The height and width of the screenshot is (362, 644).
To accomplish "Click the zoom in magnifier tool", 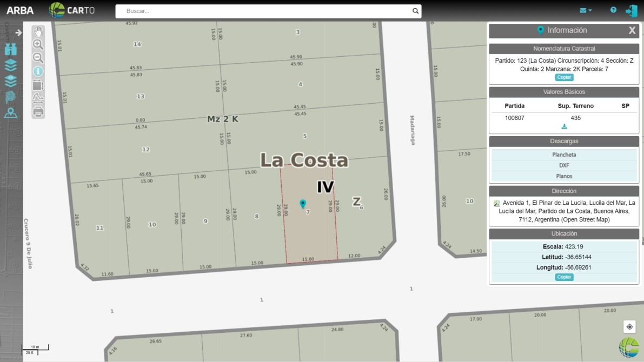I will [38, 44].
